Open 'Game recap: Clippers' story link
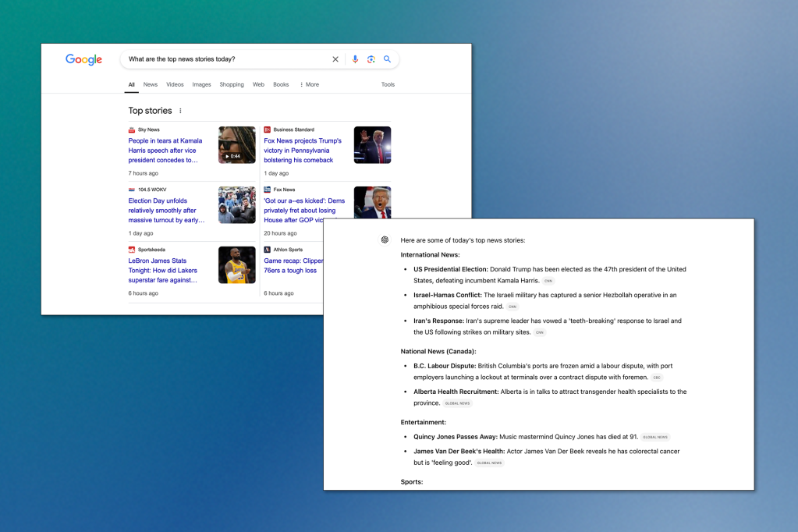 click(x=293, y=266)
